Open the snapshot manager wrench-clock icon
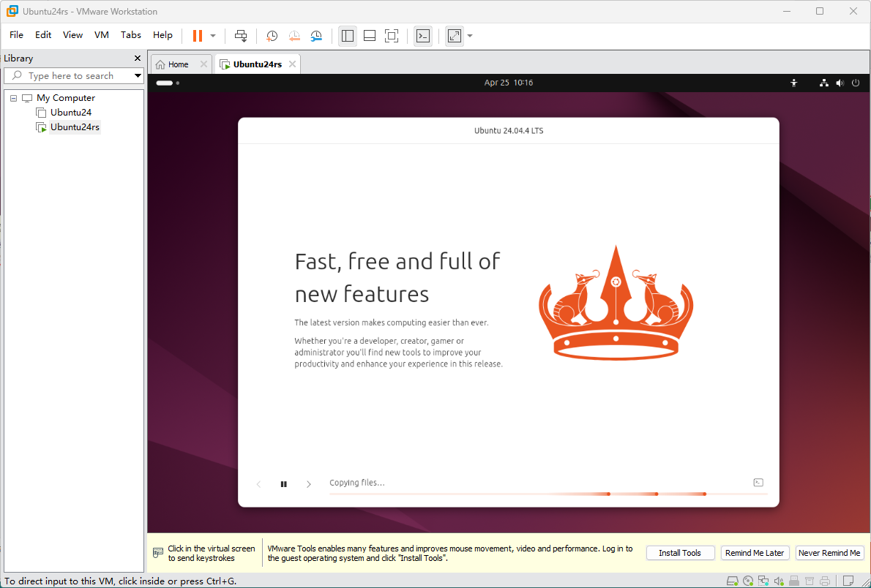The height and width of the screenshot is (588, 871). 316,36
